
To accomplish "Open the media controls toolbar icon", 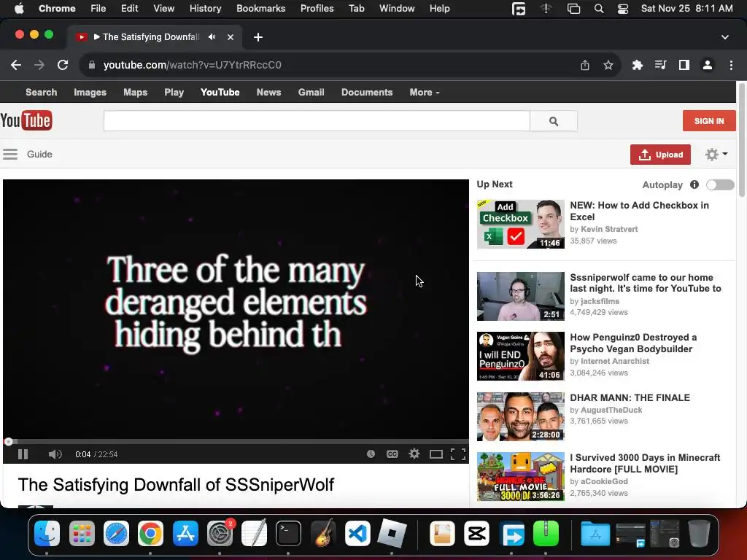I will coord(661,65).
